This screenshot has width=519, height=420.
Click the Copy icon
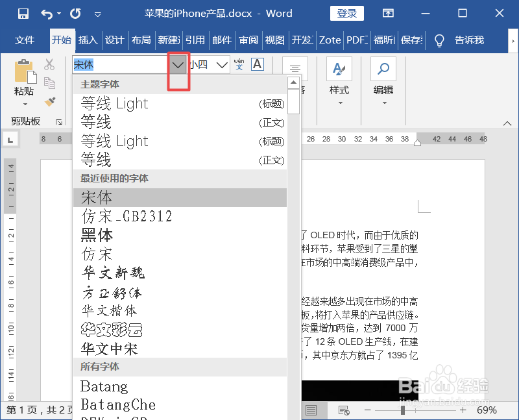50,83
